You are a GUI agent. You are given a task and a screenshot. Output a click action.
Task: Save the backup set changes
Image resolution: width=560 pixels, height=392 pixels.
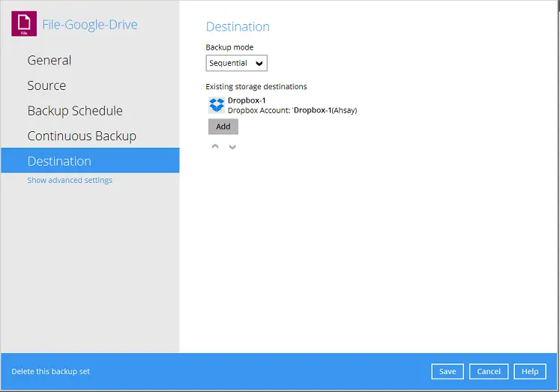point(448,372)
